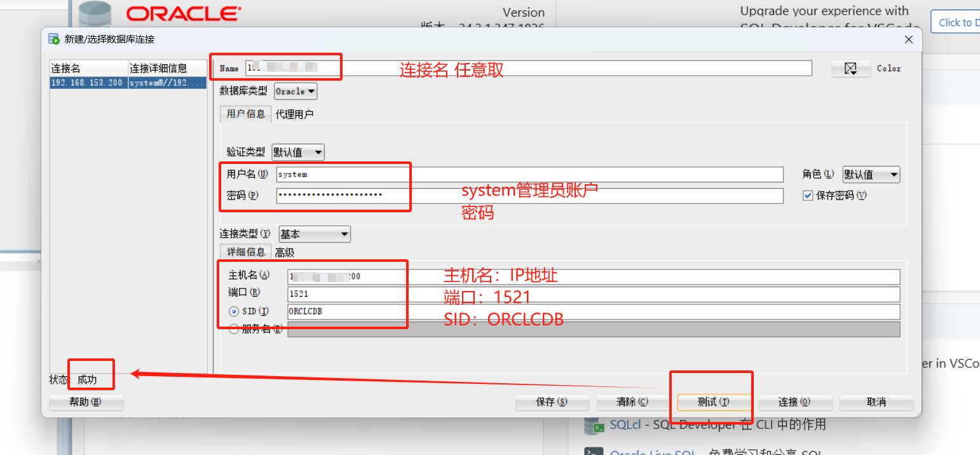Click the 连接名 column header
980x455 pixels.
tap(89, 69)
